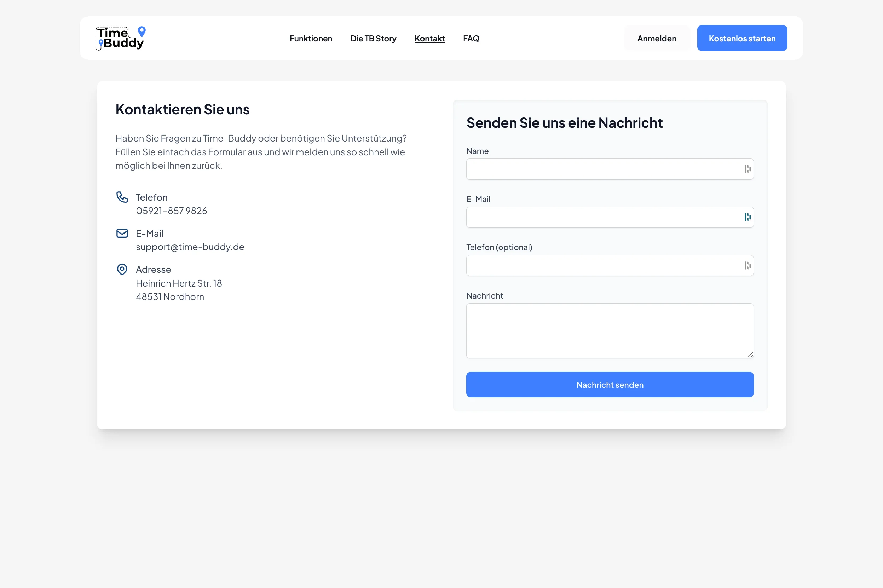Click the Time Buddy logo
This screenshot has width=883, height=588.
coord(120,38)
